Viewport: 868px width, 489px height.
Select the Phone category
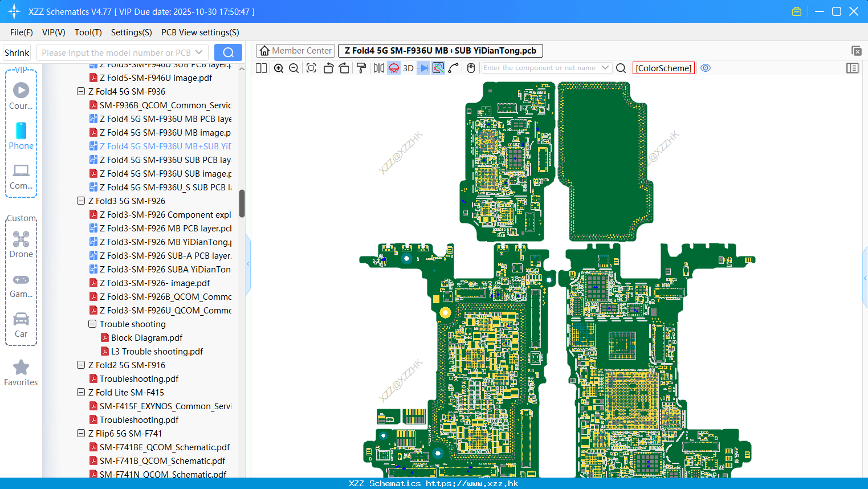21,136
